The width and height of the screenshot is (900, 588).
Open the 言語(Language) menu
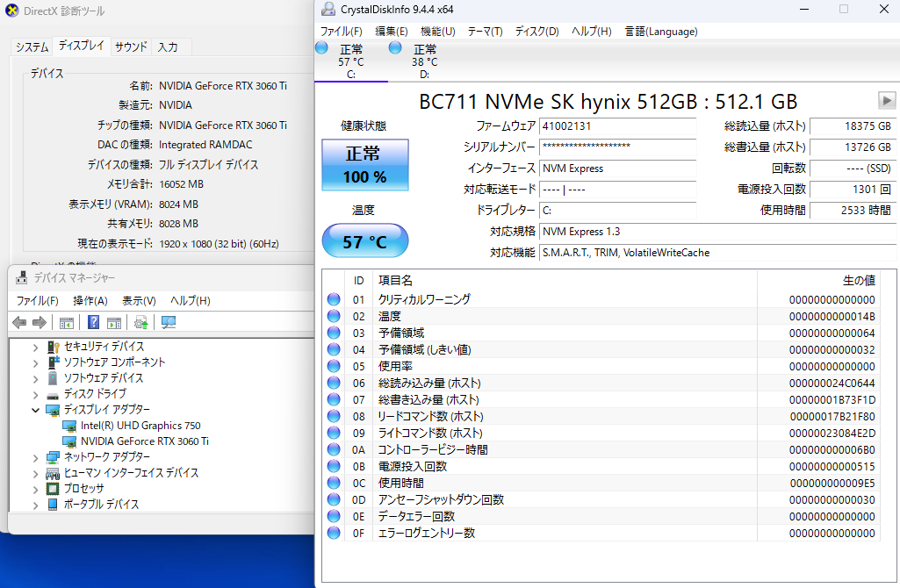(x=661, y=32)
